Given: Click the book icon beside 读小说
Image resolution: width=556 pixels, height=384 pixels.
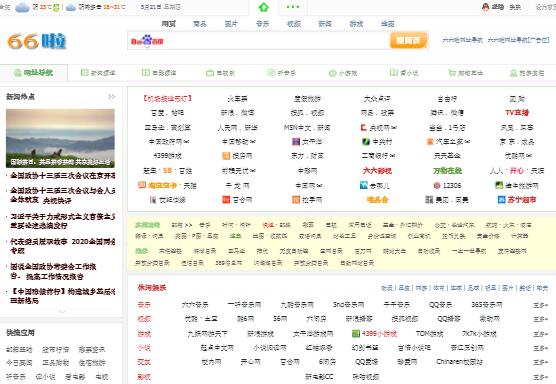Looking at the screenshot, I should 394,73.
